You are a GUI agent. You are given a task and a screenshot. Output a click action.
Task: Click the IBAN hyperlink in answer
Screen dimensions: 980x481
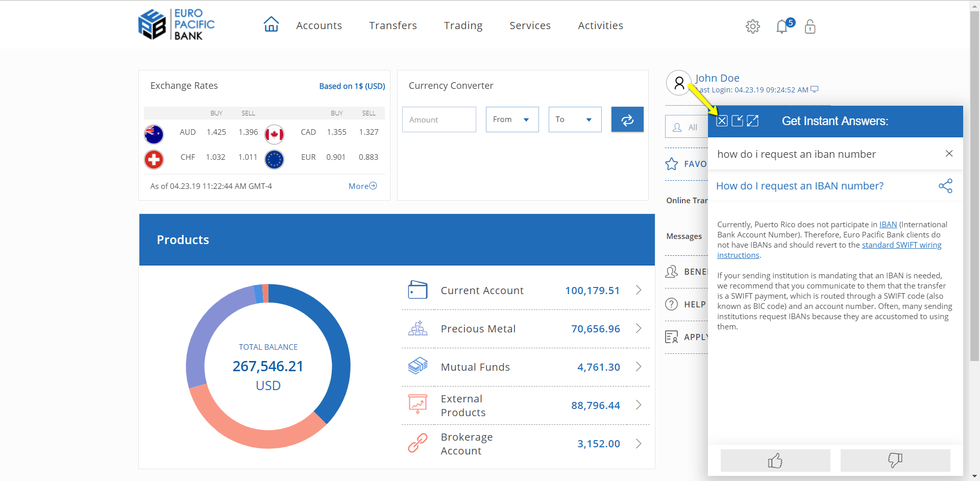click(888, 225)
